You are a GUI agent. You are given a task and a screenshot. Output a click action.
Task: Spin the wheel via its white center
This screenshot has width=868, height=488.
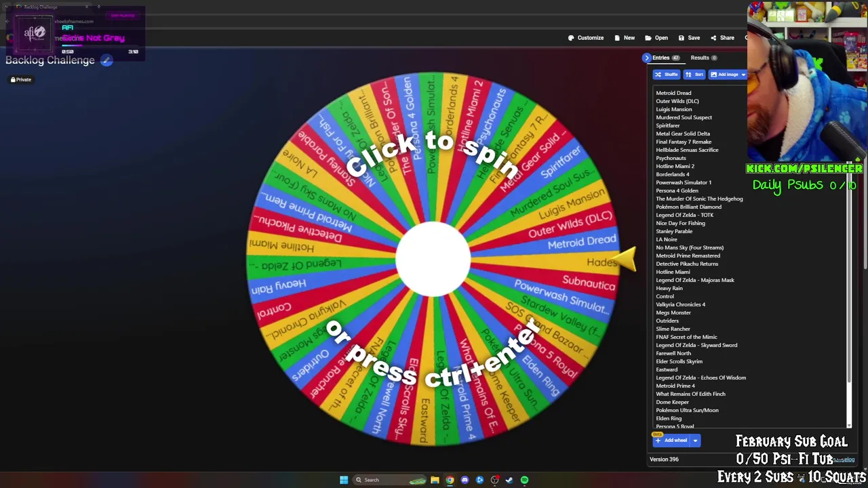(x=433, y=259)
